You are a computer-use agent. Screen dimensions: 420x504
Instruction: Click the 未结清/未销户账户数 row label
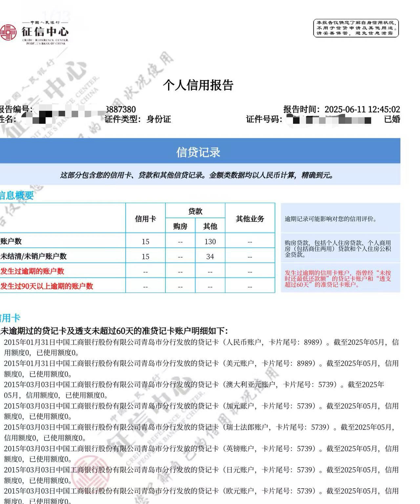click(33, 256)
